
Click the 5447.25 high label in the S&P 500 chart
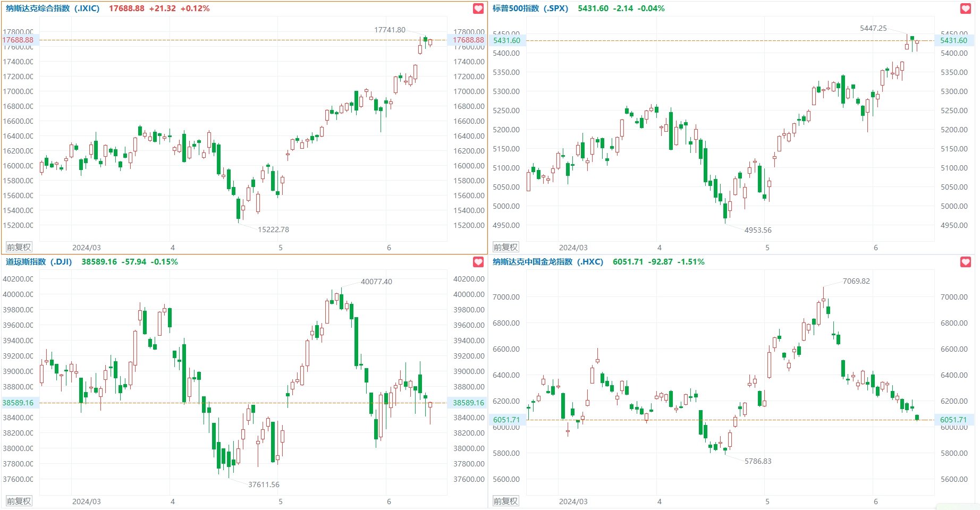click(873, 28)
